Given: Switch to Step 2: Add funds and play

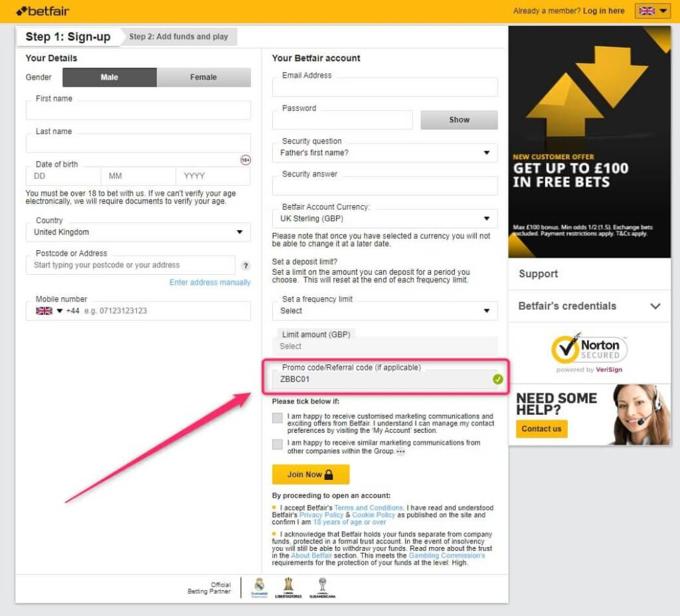Looking at the screenshot, I should 179,37.
